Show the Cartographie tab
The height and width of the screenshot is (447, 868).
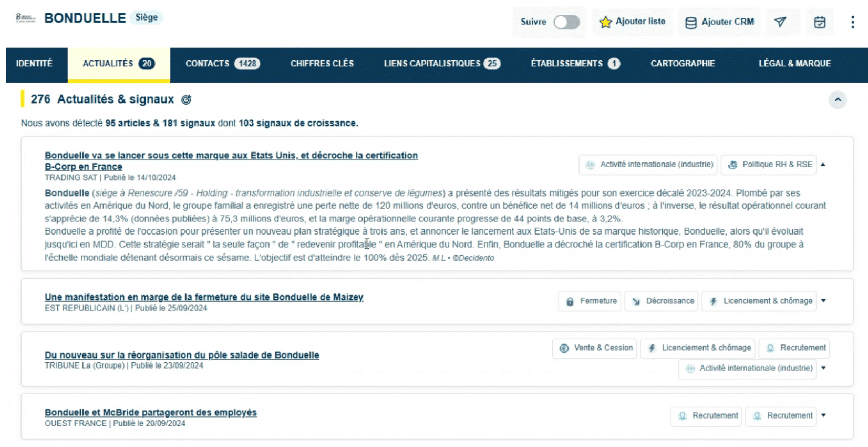pyautogui.click(x=683, y=64)
